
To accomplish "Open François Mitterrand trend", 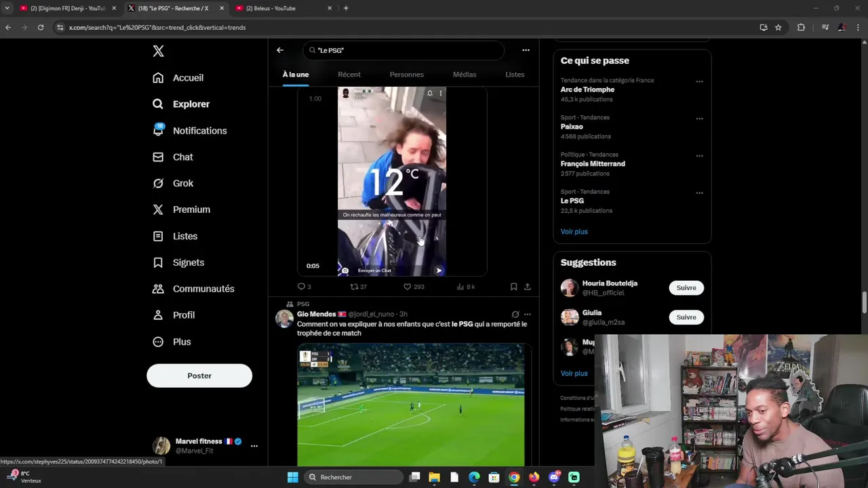I will click(x=593, y=164).
